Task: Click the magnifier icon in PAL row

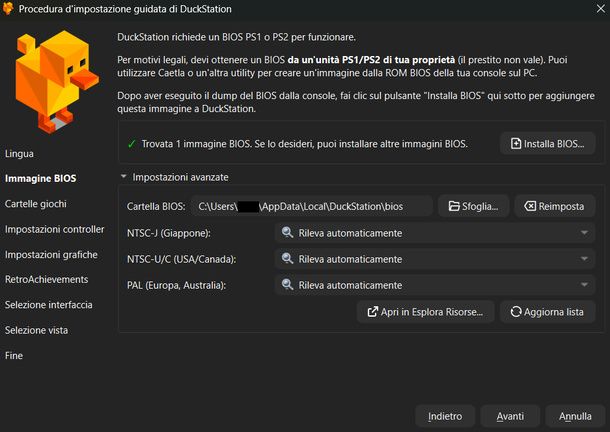Action: coord(287,284)
